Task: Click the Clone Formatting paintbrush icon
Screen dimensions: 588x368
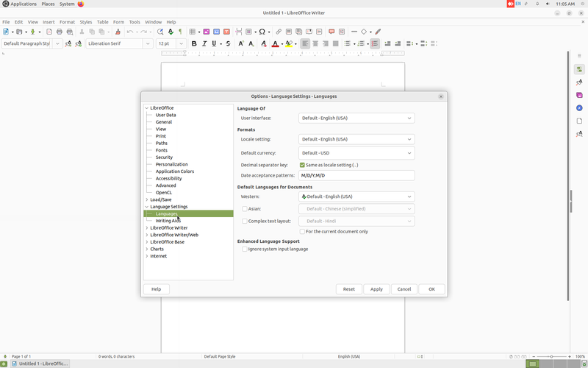Action: point(118,32)
